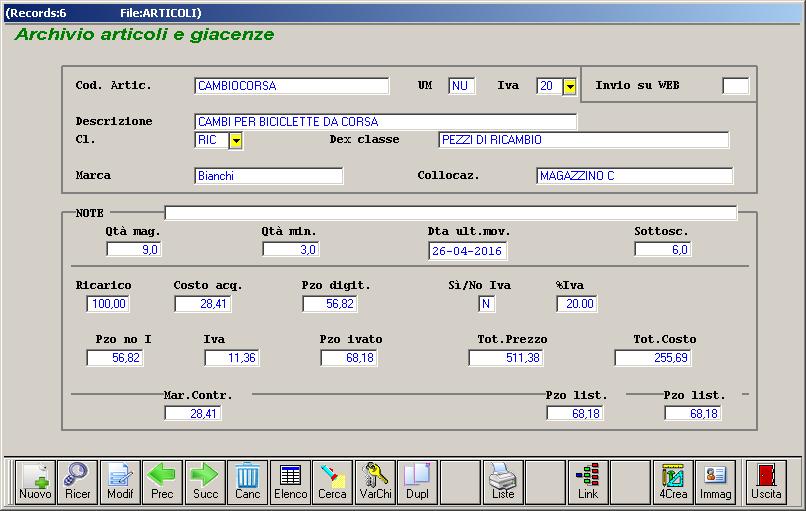The height and width of the screenshot is (511, 806).
Task: Click the Sì/No Iva field N
Action: (486, 304)
